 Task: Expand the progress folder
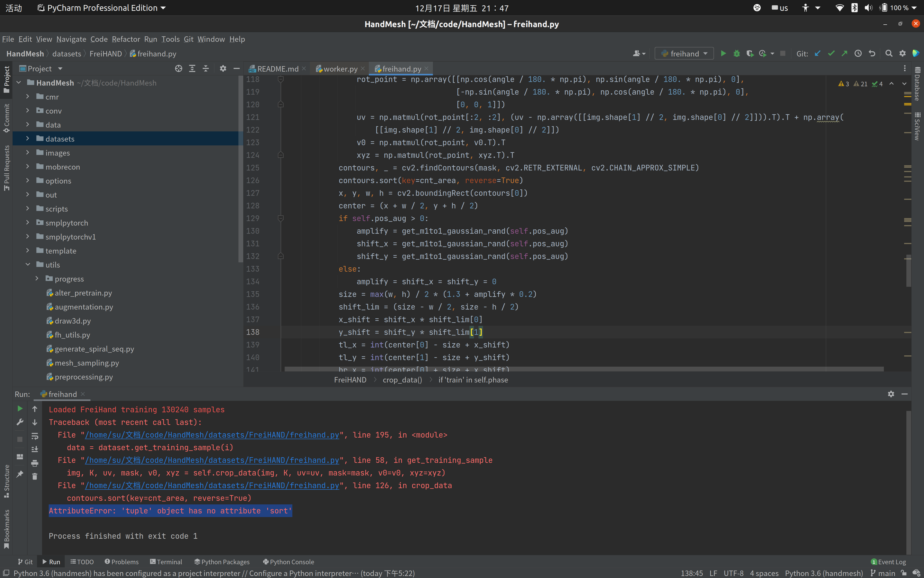(x=37, y=279)
